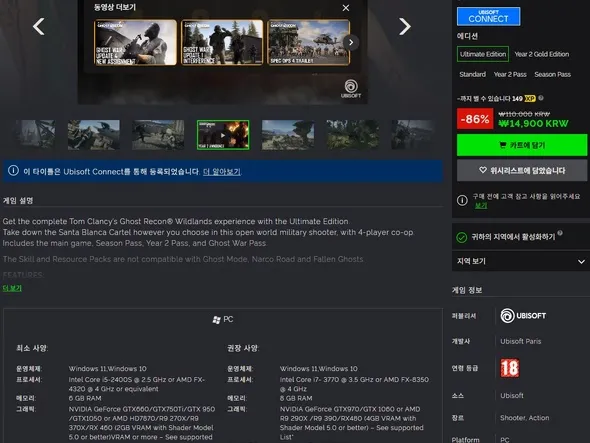The image size is (590, 443).
Task: Select third screenshot thumbnail
Action: click(158, 135)
